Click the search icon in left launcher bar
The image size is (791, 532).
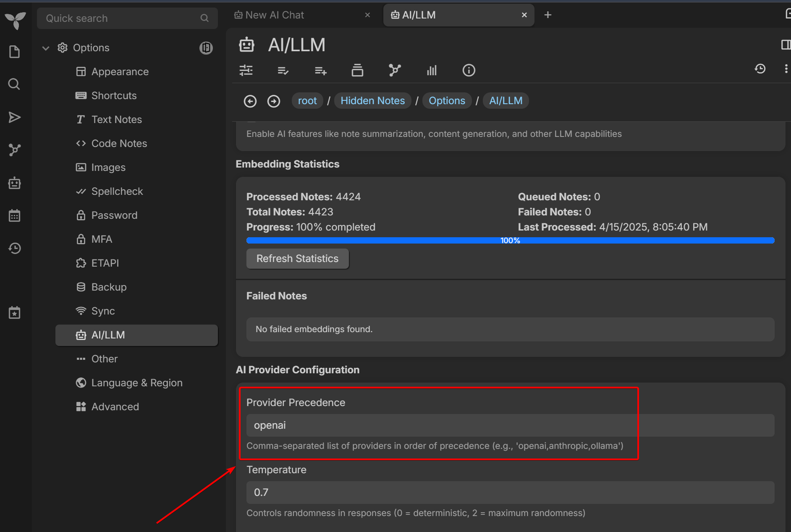click(15, 84)
